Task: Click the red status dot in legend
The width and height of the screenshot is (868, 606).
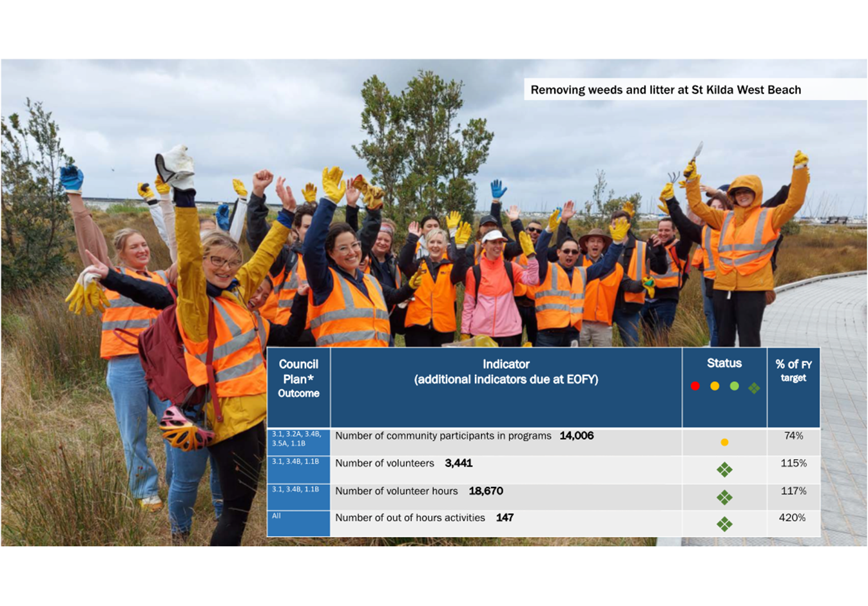Action: (695, 386)
